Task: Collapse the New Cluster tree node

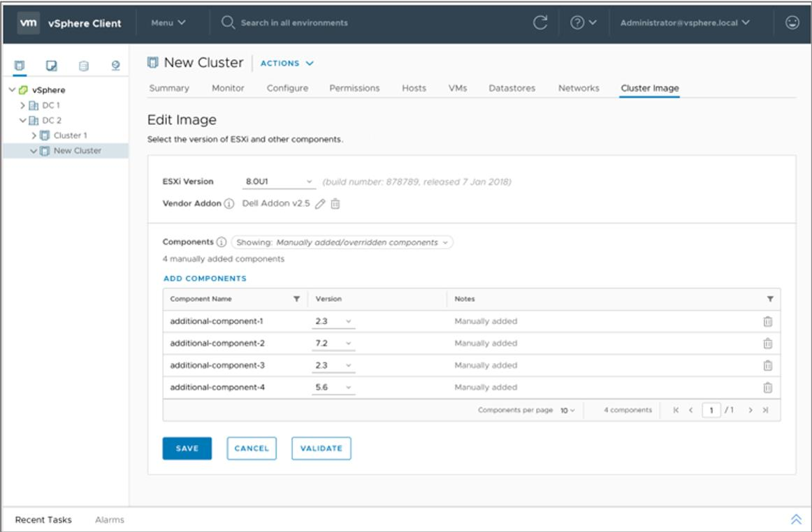Action: [34, 151]
